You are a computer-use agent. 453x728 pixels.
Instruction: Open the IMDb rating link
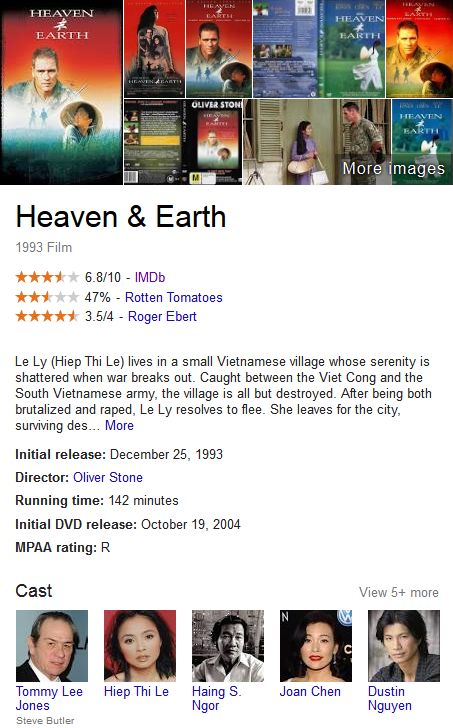[150, 277]
